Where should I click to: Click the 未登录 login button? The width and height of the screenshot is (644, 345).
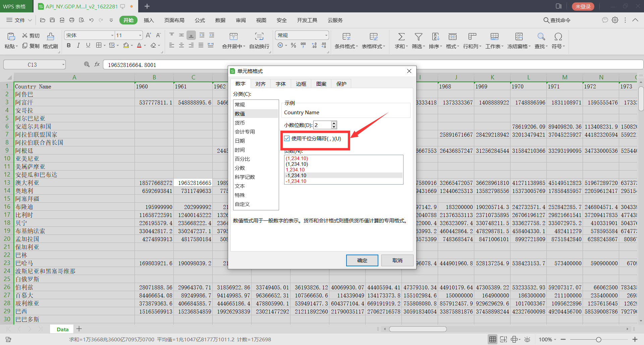tap(583, 6)
